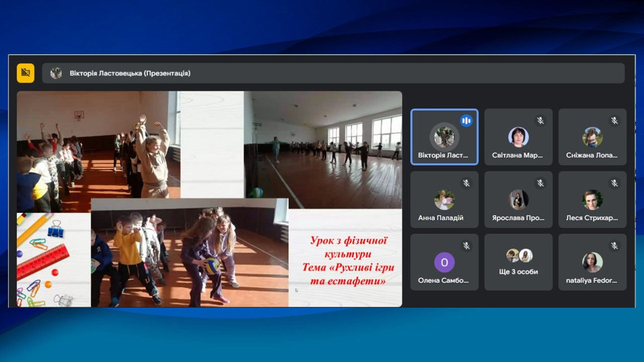The width and height of the screenshot is (644, 362).
Task: Click Леся Стрихар... name label
Action: point(593,218)
